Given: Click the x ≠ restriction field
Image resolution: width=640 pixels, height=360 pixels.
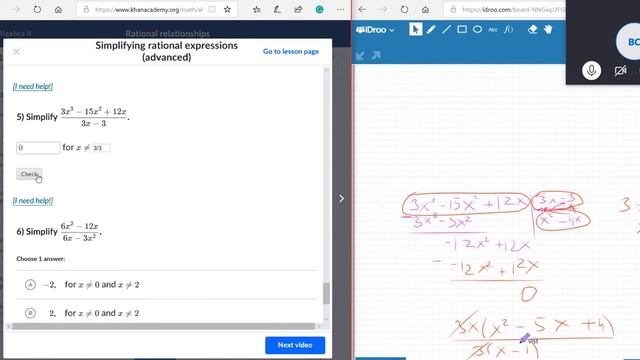Looking at the screenshot, I should [x=101, y=148].
